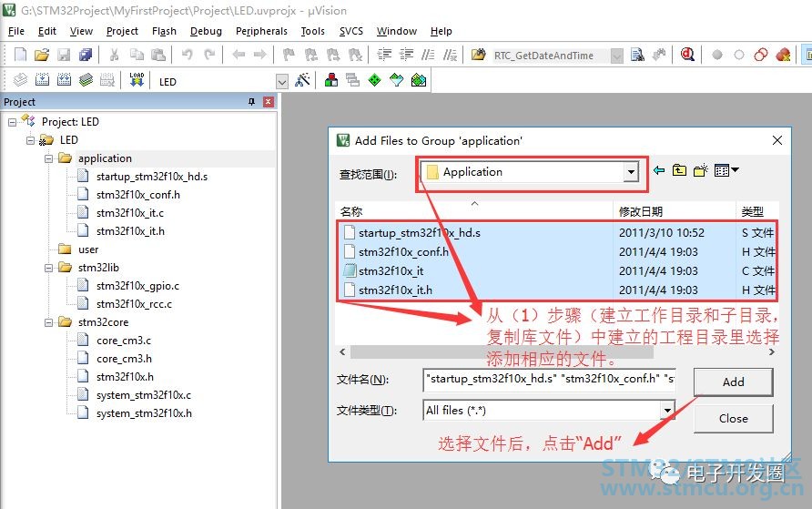
Task: Sort files by 修改日期 column header
Action: pyautogui.click(x=675, y=210)
